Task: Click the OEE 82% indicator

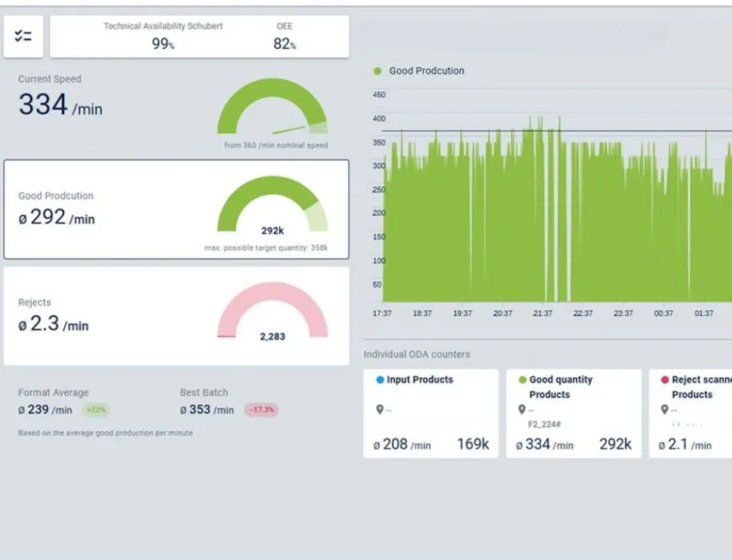Action: click(x=284, y=44)
